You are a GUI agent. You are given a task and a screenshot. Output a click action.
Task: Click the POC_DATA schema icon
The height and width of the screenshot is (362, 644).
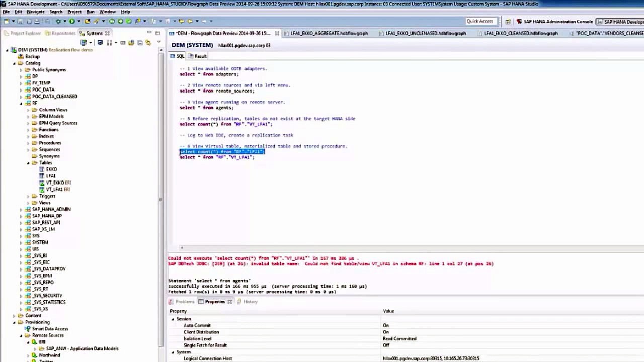[28, 89]
